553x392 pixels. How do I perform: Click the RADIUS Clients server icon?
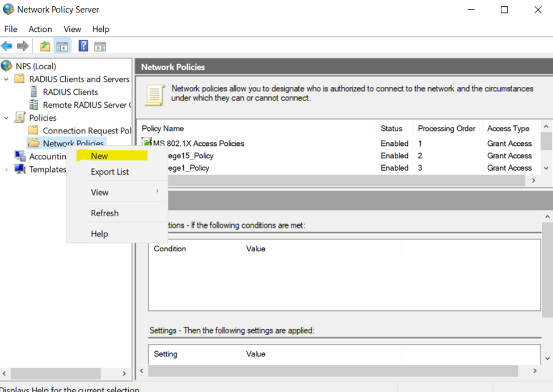(x=33, y=92)
